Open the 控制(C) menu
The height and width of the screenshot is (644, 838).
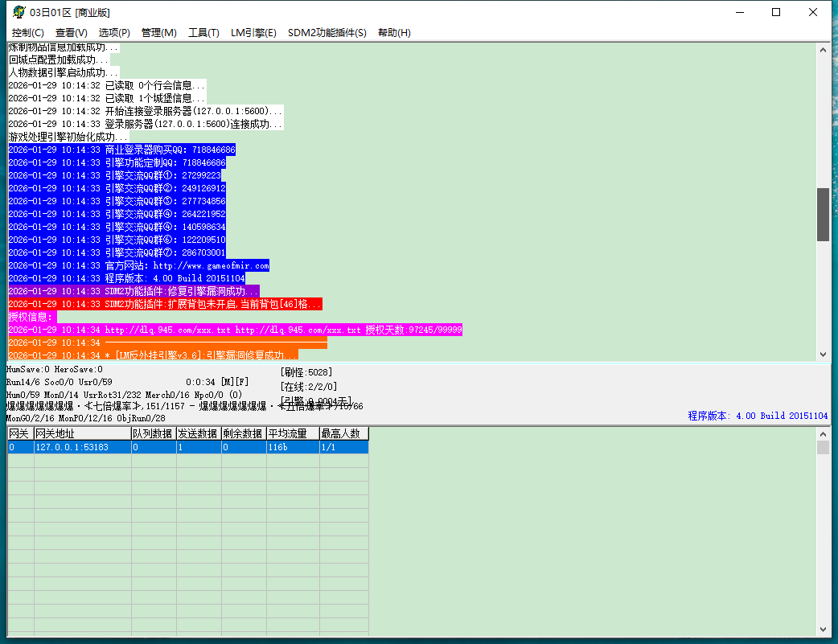coord(28,33)
